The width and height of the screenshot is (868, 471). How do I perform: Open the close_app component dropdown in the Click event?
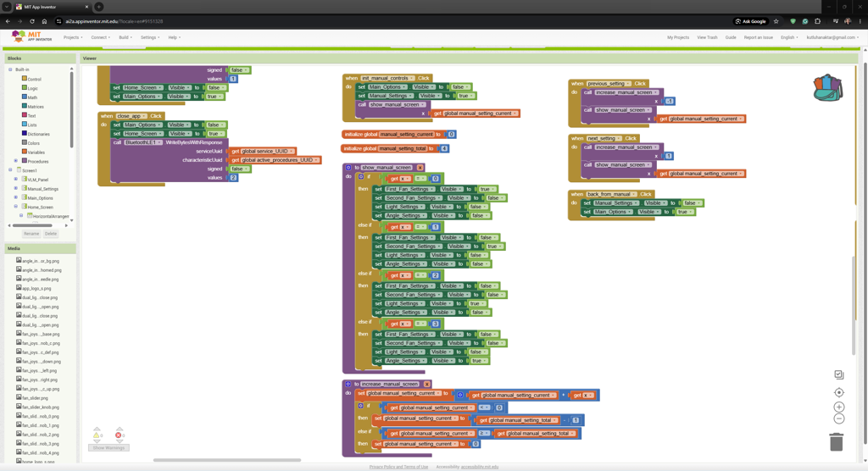coord(131,116)
